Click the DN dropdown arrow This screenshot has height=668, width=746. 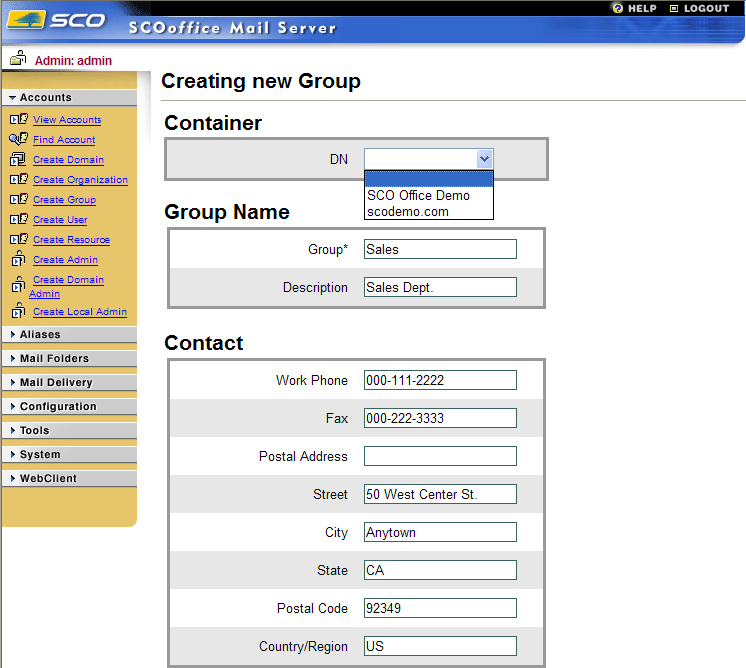click(x=484, y=159)
